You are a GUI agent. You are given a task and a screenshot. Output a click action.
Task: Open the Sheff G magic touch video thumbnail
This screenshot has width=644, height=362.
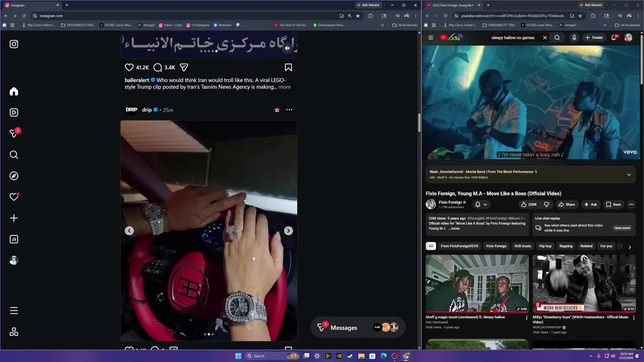pos(477,283)
